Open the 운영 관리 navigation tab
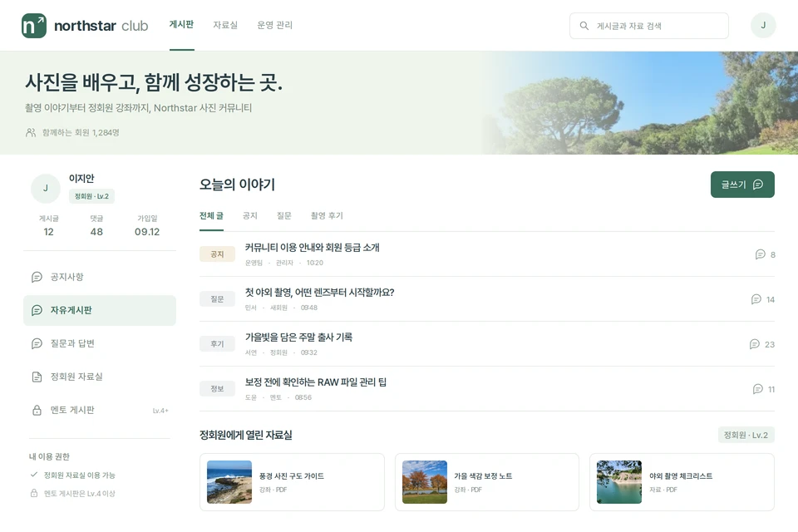The image size is (798, 532). [x=275, y=25]
